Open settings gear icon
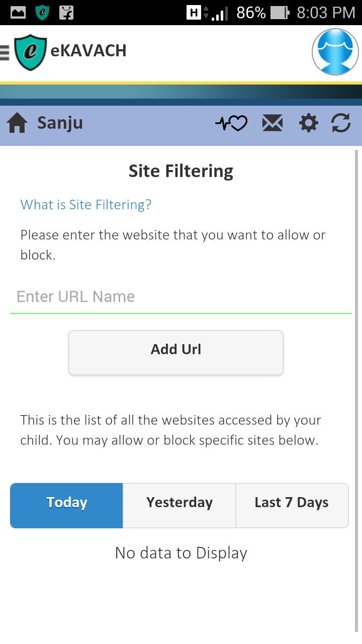The width and height of the screenshot is (362, 644). pos(309,123)
